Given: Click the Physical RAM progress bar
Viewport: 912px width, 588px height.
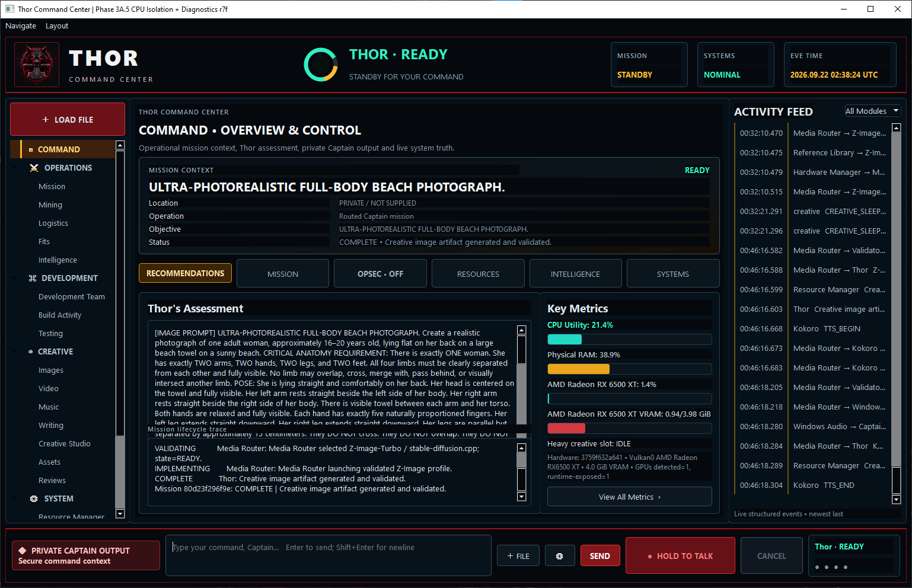Looking at the screenshot, I should coord(629,369).
